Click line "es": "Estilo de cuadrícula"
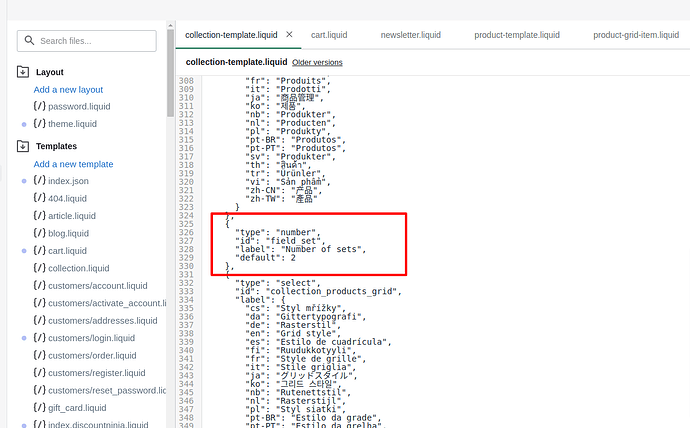The width and height of the screenshot is (690, 428). [x=318, y=342]
